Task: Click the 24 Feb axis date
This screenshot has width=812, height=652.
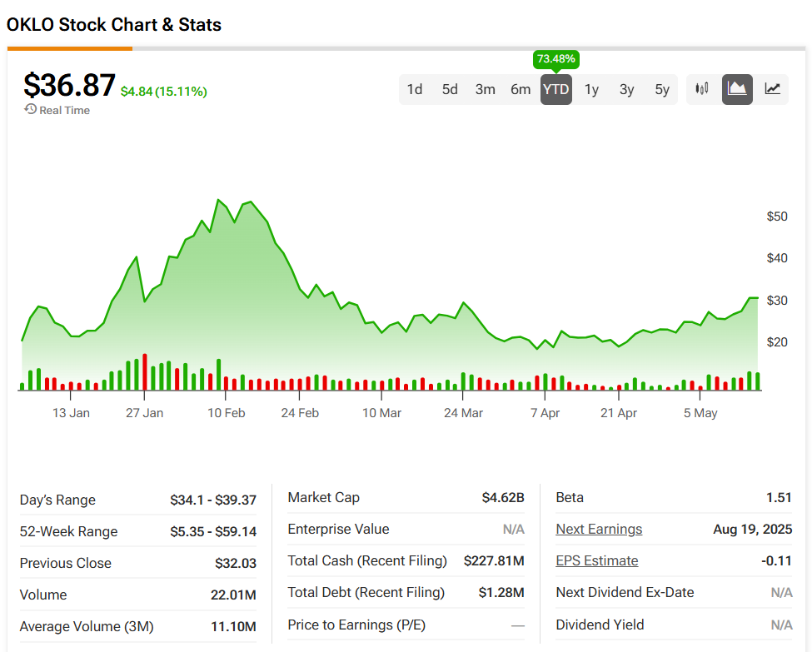Action: pos(300,413)
